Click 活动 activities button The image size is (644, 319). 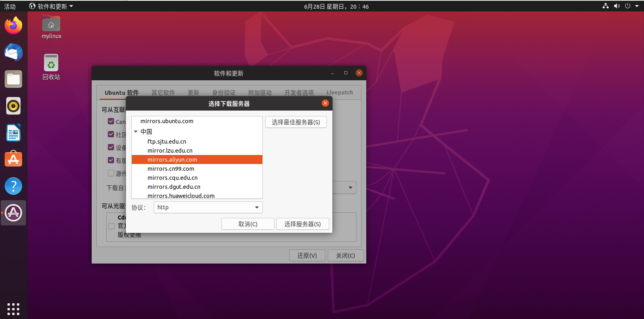(x=10, y=6)
